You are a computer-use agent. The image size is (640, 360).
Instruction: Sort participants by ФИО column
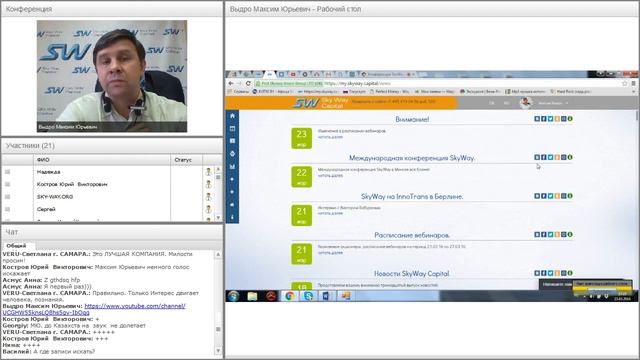coord(102,160)
